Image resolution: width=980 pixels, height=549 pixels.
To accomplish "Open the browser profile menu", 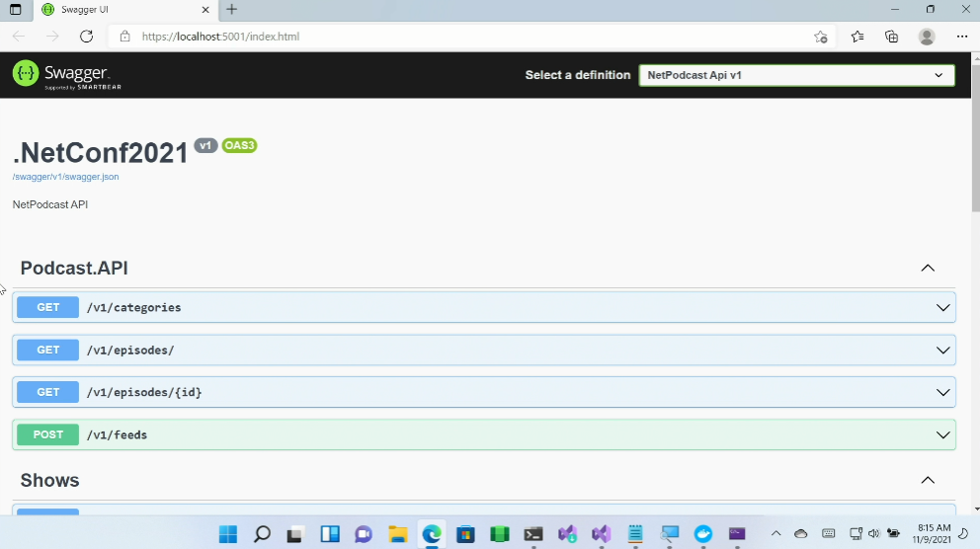I will pyautogui.click(x=927, y=37).
